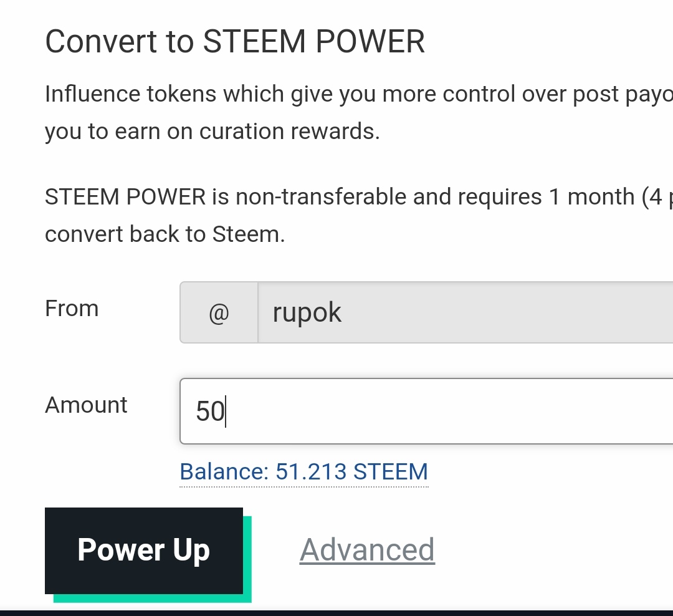Click the Convert to STEEM POWER heading

tap(235, 42)
